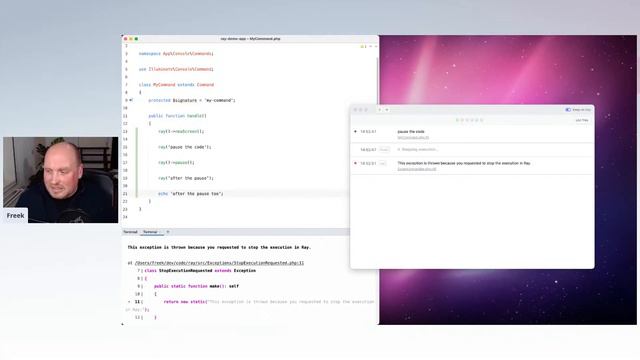Open the file link under the exception entry in Ray
640x360 pixels.
417,169
